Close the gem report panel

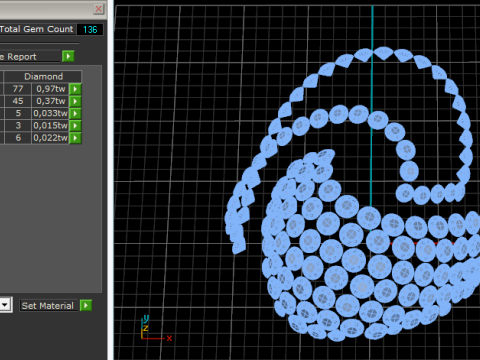(99, 9)
